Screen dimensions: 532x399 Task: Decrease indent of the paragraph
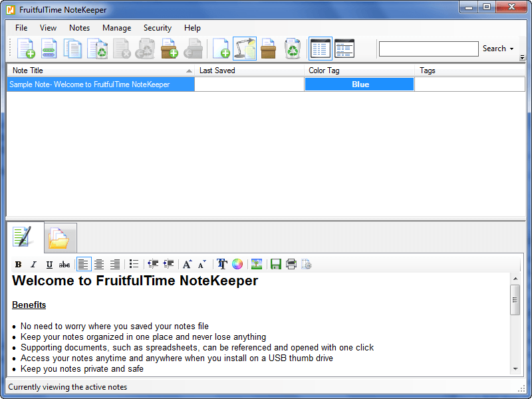pos(153,264)
